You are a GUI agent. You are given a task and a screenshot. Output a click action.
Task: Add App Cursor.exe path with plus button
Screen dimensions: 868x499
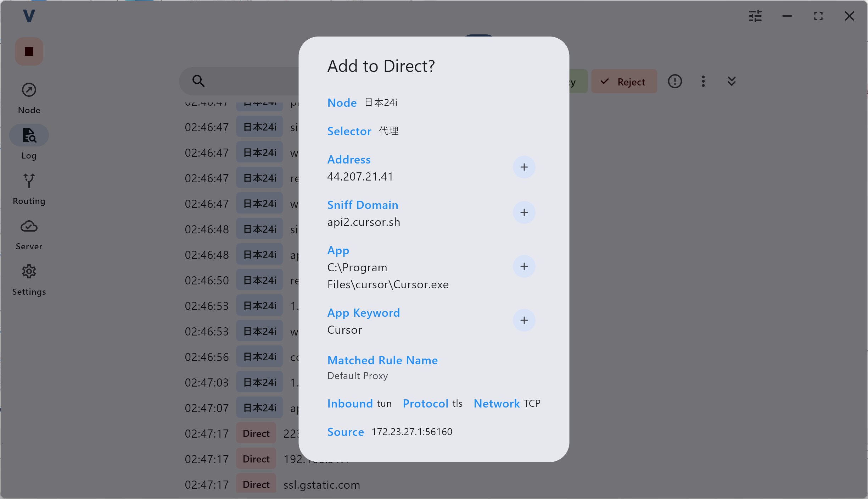(x=524, y=266)
